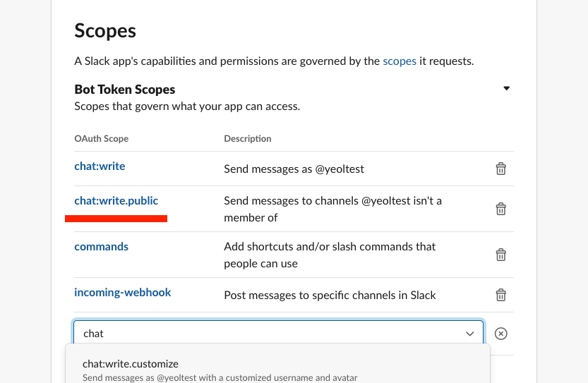Clear the scope search with circled X

pyautogui.click(x=500, y=334)
